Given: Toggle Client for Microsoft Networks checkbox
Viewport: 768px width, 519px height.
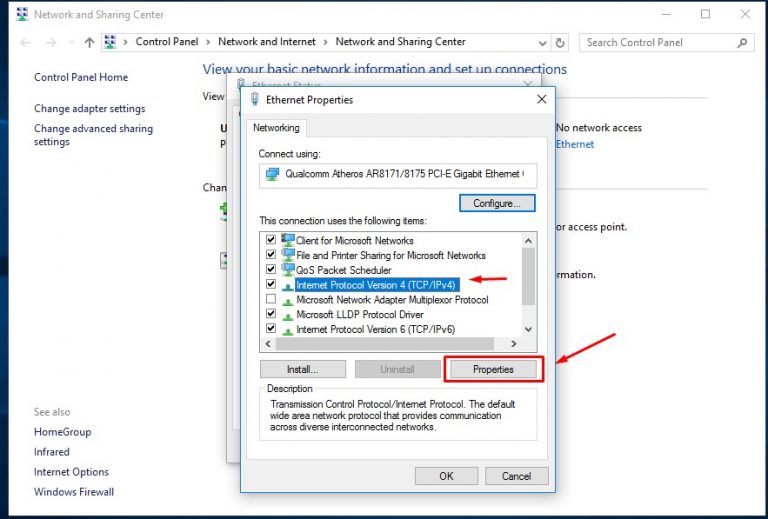Looking at the screenshot, I should (x=271, y=240).
